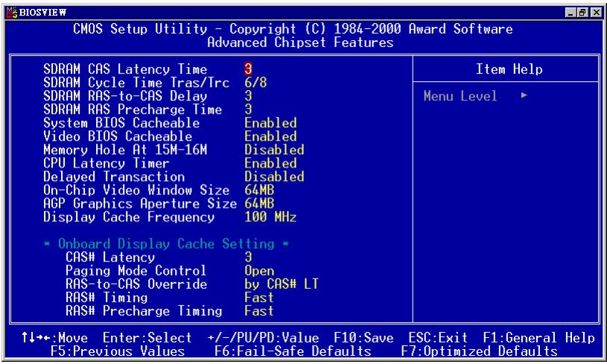The image size is (607, 364).
Task: Click RAS# Timing label
Action: click(x=107, y=298)
